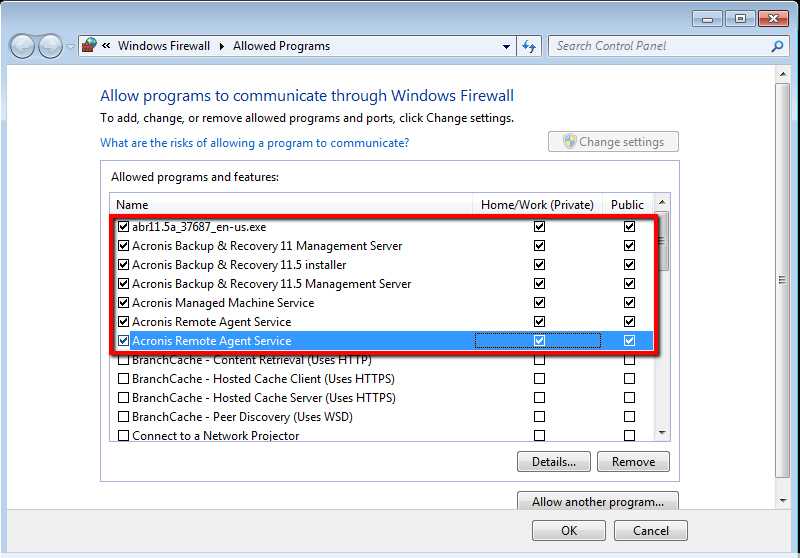Click the Cancel button

pos(651,530)
